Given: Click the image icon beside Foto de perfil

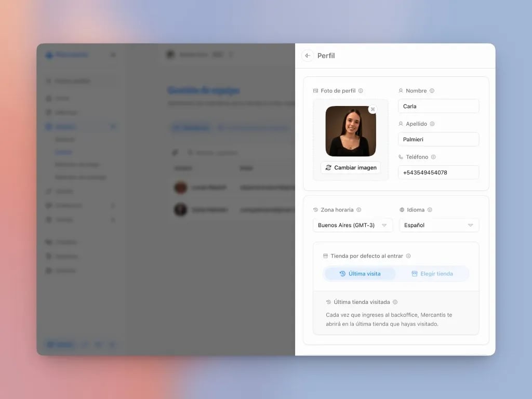Looking at the screenshot, I should tap(315, 90).
